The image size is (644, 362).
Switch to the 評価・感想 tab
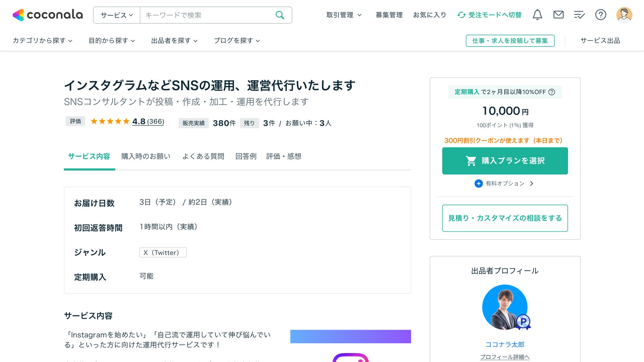tap(283, 156)
